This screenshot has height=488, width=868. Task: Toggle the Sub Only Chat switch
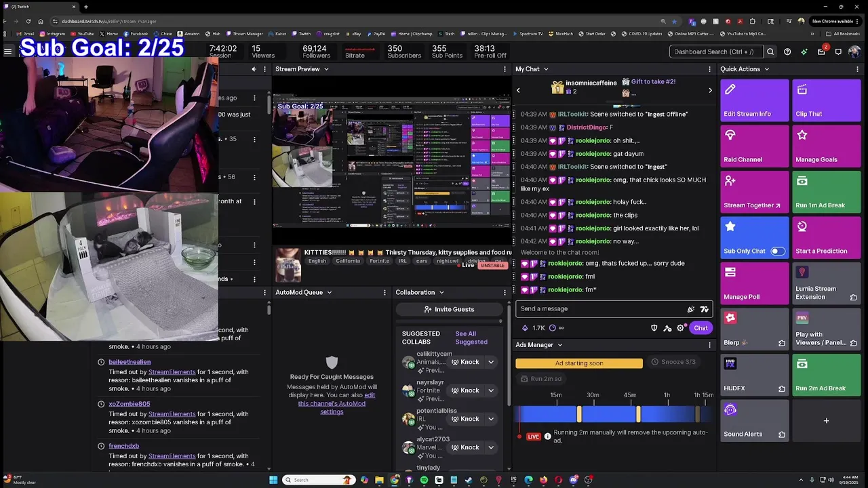778,251
